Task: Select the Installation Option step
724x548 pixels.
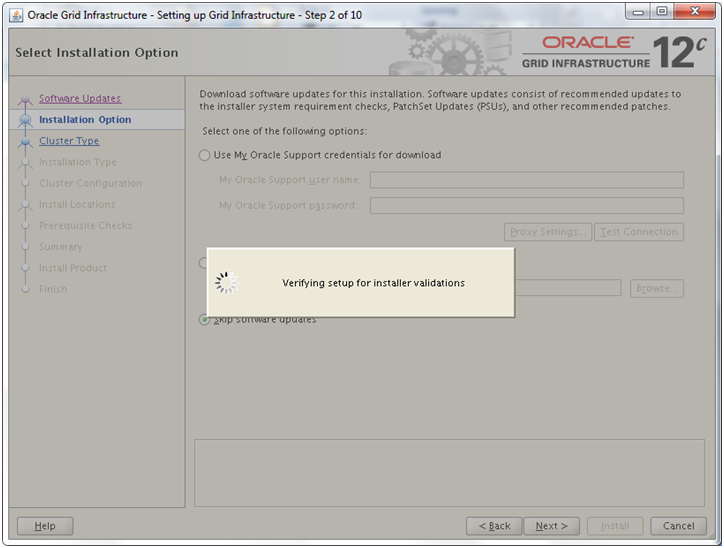Action: (85, 120)
